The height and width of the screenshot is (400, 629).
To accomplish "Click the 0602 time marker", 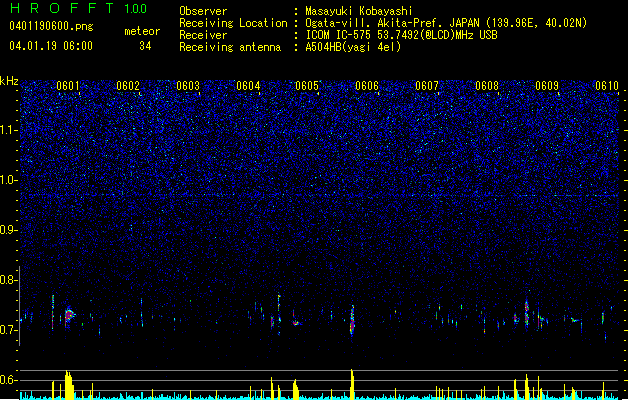I will tap(128, 86).
